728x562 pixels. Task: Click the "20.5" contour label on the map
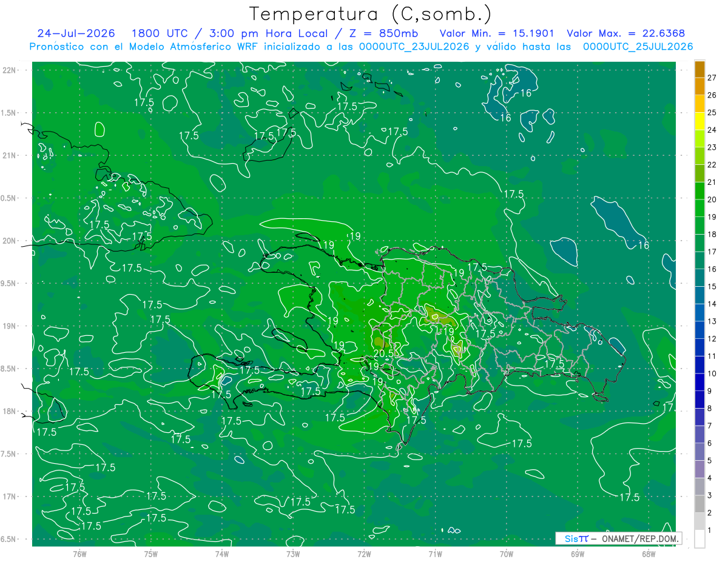[384, 353]
